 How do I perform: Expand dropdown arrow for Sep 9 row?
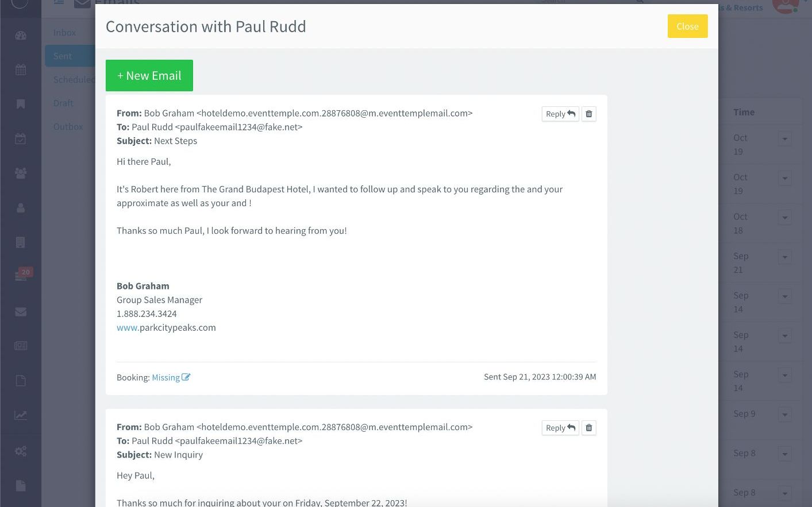[x=784, y=415]
